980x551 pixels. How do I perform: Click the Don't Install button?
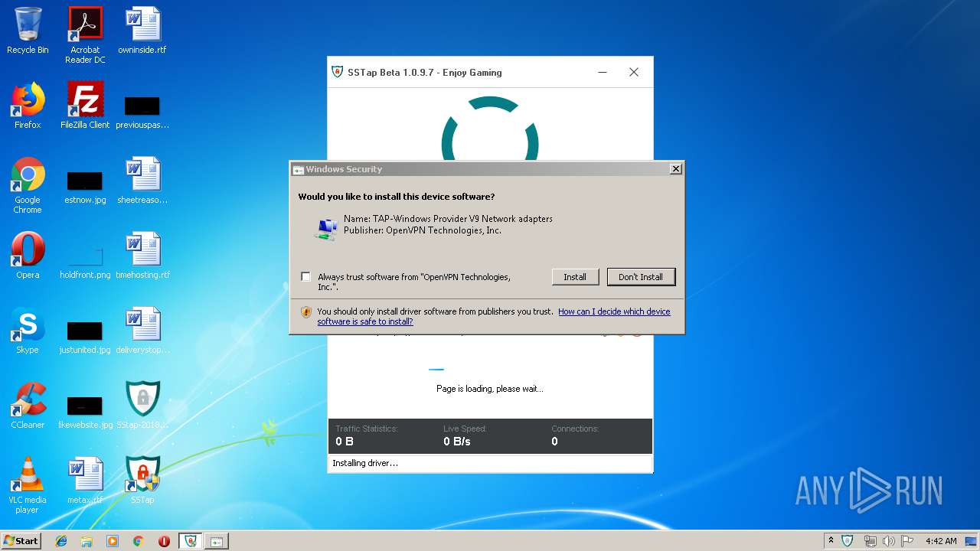[x=641, y=277]
